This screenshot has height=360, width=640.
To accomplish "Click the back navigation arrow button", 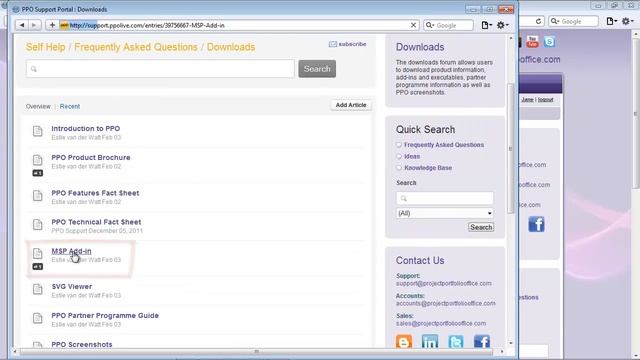I will (x=22, y=25).
